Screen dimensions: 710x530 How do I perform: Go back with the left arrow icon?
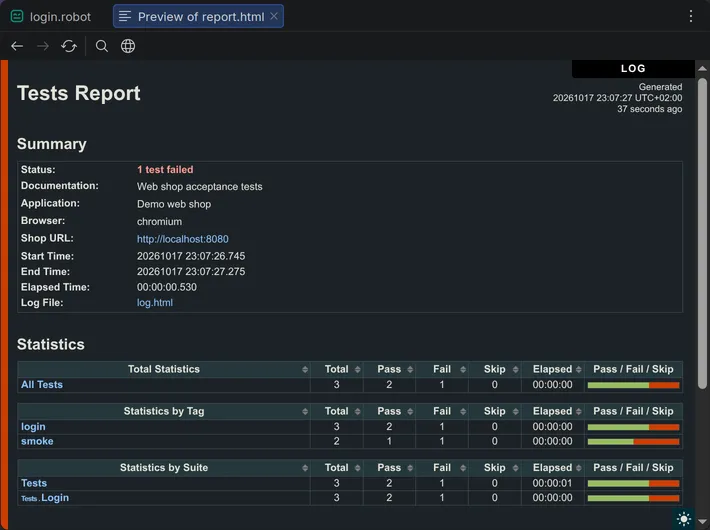[17, 46]
